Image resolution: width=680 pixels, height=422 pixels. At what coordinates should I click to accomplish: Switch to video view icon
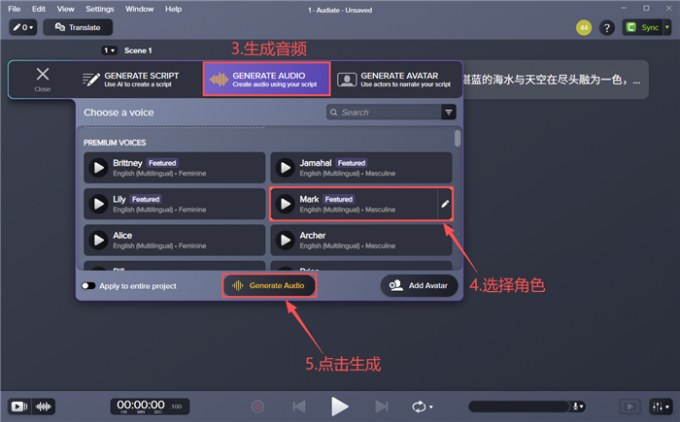click(x=19, y=406)
